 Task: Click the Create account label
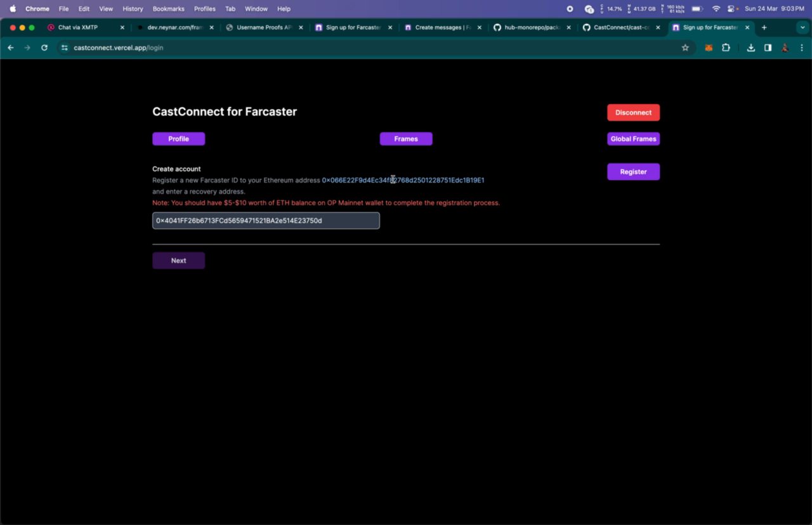(176, 169)
